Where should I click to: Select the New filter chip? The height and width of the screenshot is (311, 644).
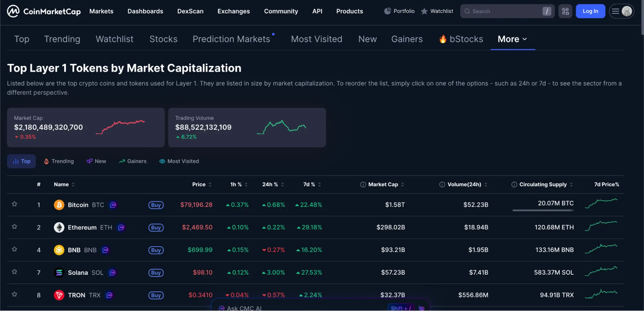96,161
